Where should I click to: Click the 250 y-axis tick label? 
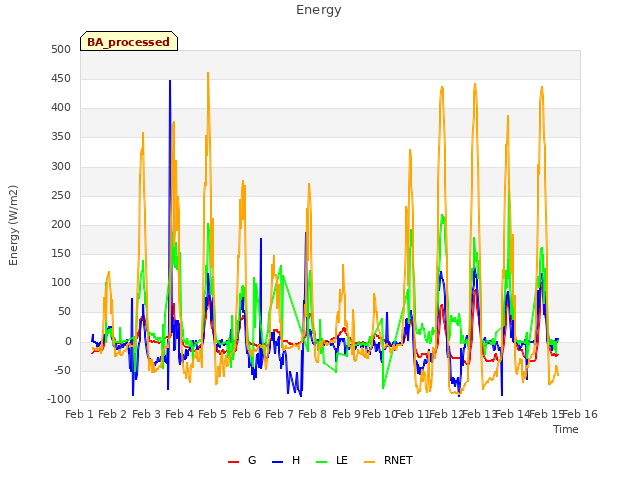[61, 196]
